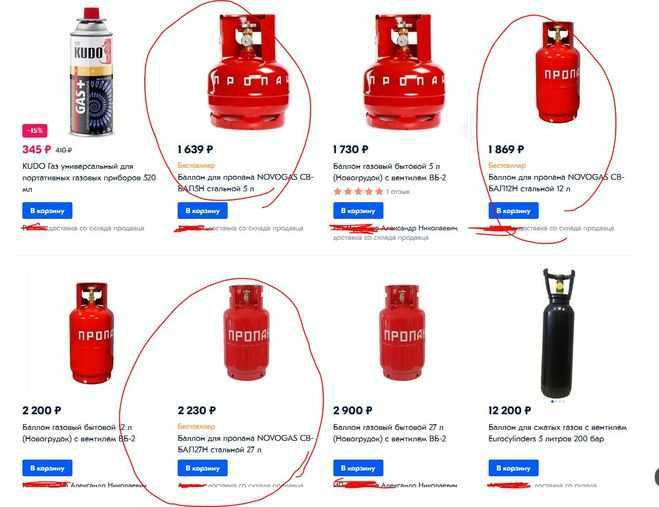
Task: Open the black Eurocylinders cylinder image
Action: click(x=558, y=333)
